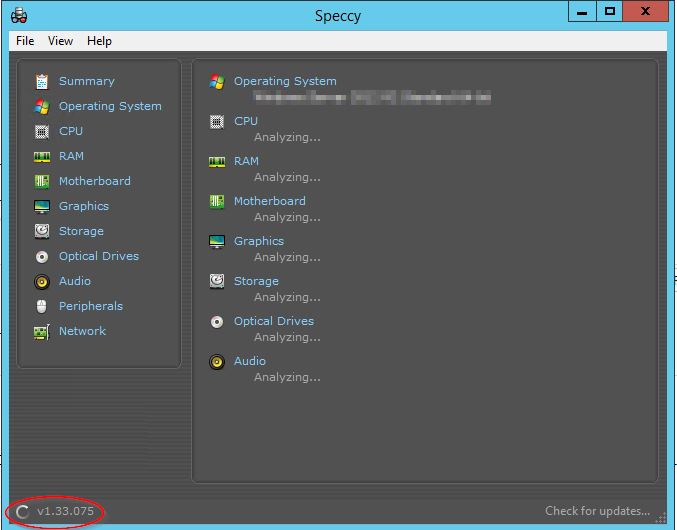Select the Optical Drives disc icon in sidebar
The width and height of the screenshot is (677, 530).
pos(41,256)
